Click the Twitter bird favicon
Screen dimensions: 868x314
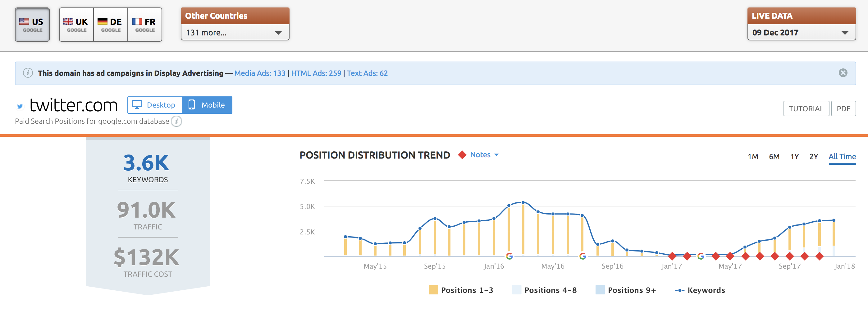pos(20,106)
